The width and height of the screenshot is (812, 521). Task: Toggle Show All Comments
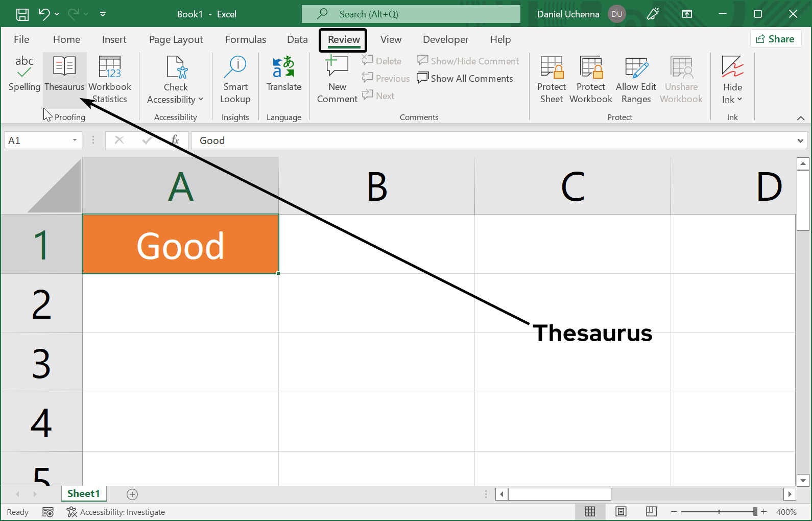pyautogui.click(x=465, y=78)
